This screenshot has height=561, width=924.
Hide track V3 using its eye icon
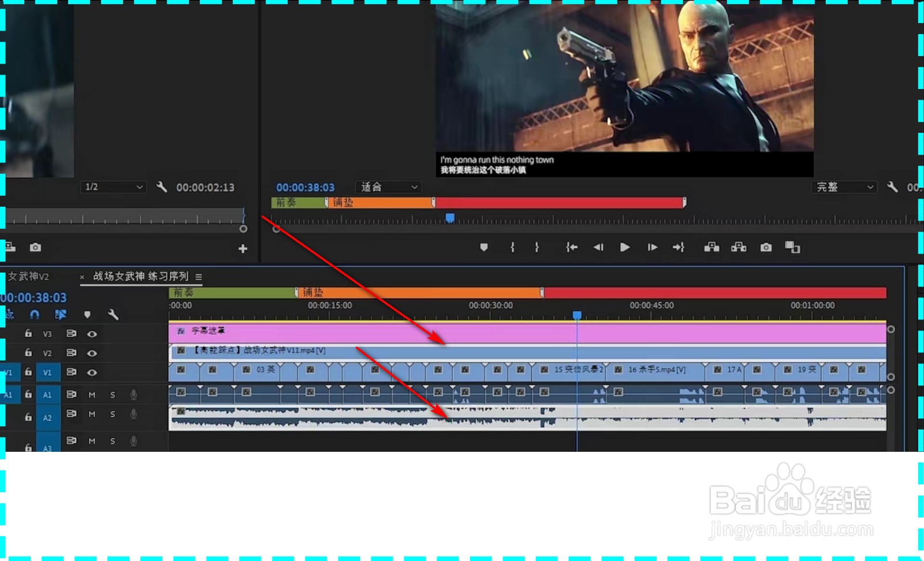(92, 334)
